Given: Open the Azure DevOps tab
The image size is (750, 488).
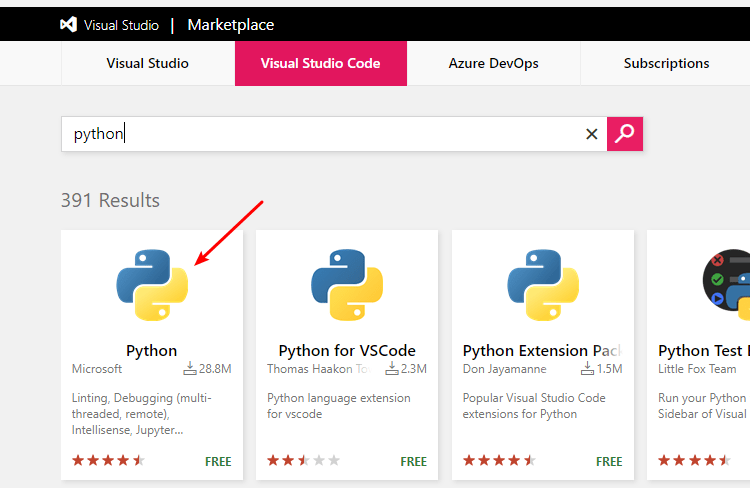Looking at the screenshot, I should (x=493, y=63).
